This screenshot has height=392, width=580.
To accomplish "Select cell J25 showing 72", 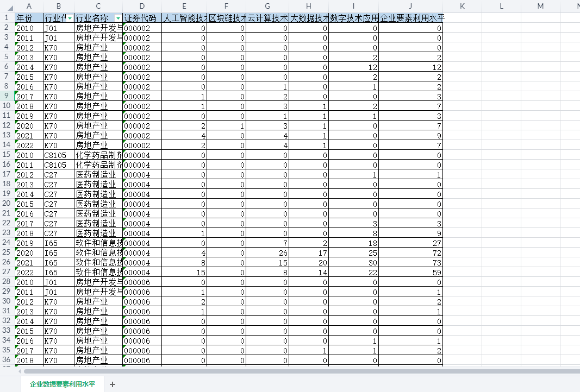I will [x=410, y=252].
